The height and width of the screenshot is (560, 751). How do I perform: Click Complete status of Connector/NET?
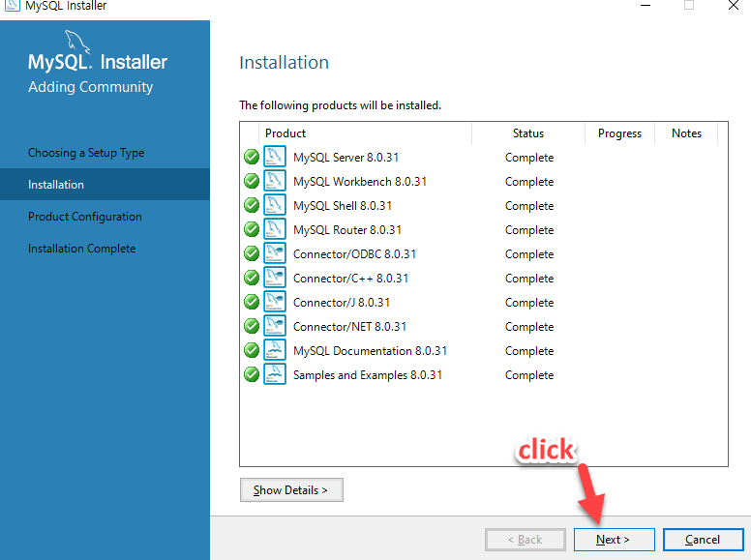[x=529, y=327]
